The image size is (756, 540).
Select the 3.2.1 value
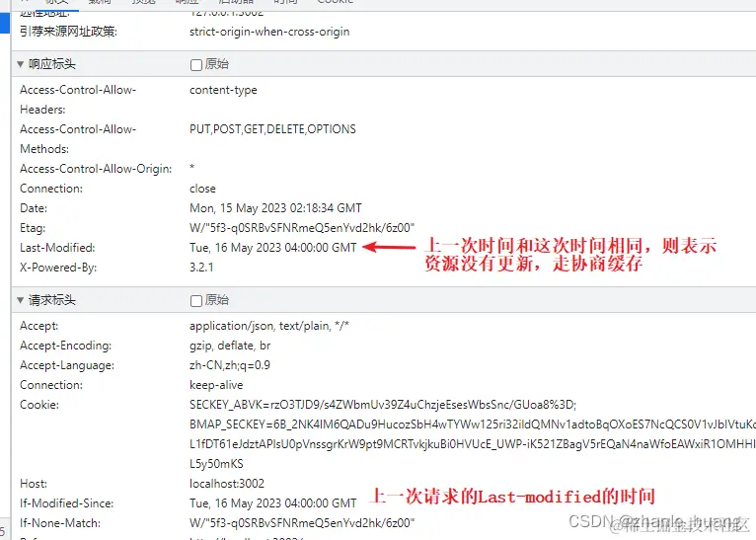click(201, 268)
